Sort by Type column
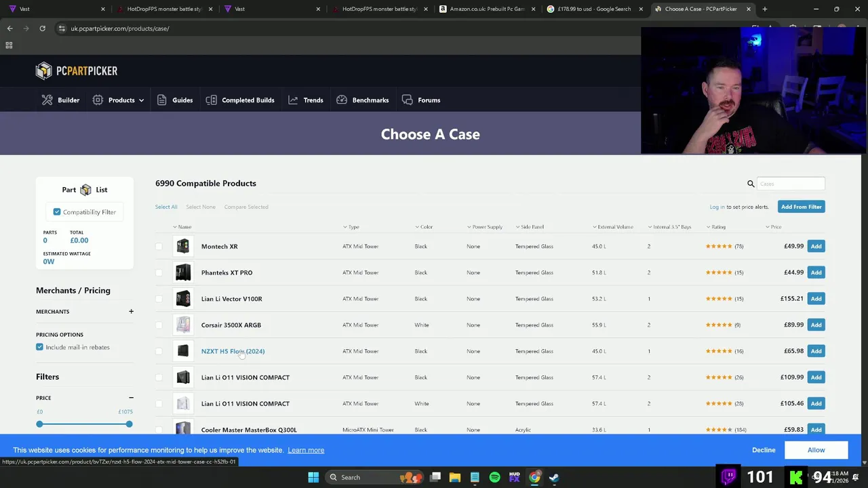 [351, 227]
